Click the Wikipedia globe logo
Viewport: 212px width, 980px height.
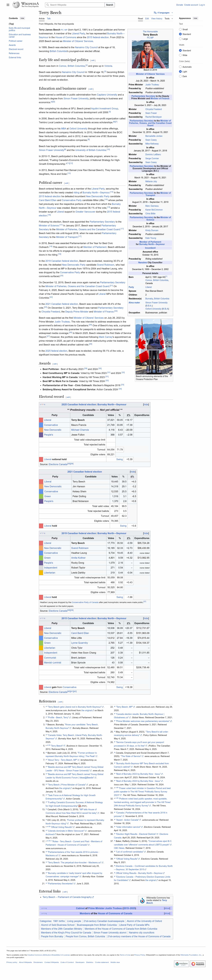click(x=16, y=5)
